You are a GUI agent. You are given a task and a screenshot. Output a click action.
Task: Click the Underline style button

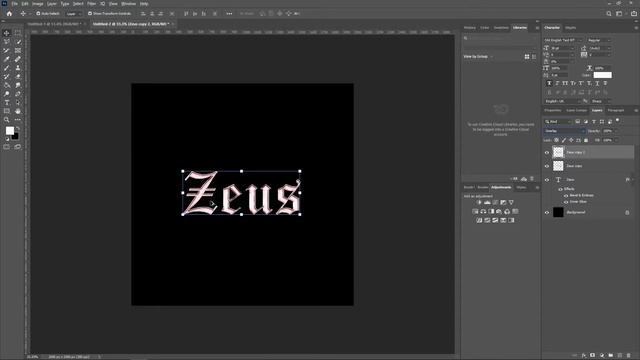pyautogui.click(x=597, y=83)
